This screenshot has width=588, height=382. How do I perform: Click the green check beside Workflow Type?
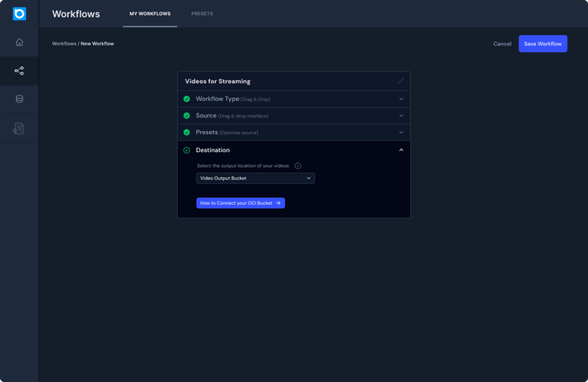point(186,99)
